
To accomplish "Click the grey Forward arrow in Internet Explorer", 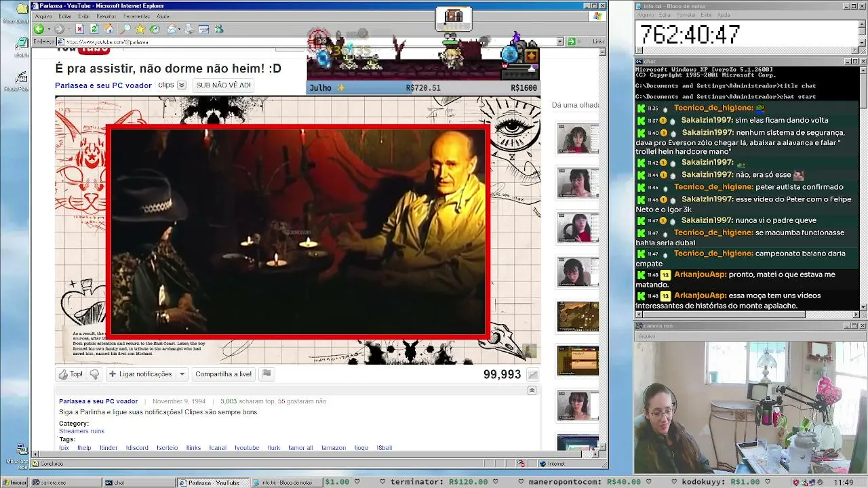I will click(59, 29).
